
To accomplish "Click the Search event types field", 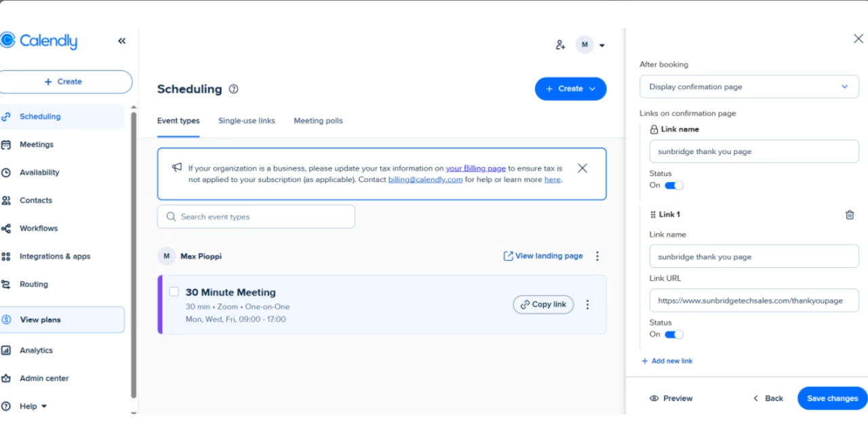I will [256, 217].
